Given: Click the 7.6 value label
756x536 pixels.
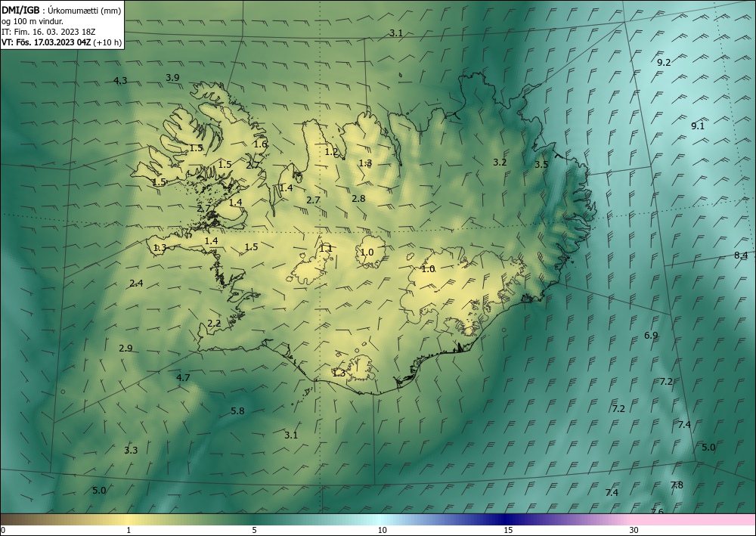Looking at the screenshot, I should (x=657, y=512).
